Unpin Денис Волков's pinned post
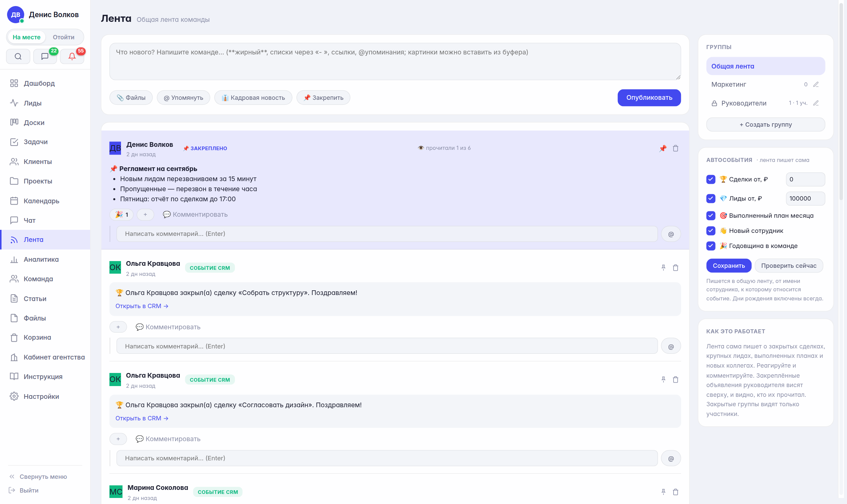 click(x=663, y=149)
